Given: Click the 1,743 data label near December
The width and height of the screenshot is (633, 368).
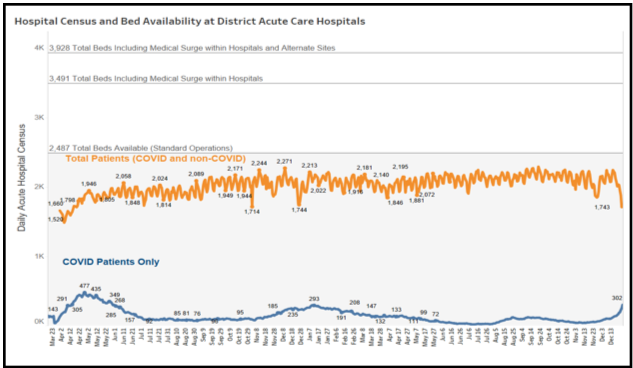Looking at the screenshot, I should 602,207.
